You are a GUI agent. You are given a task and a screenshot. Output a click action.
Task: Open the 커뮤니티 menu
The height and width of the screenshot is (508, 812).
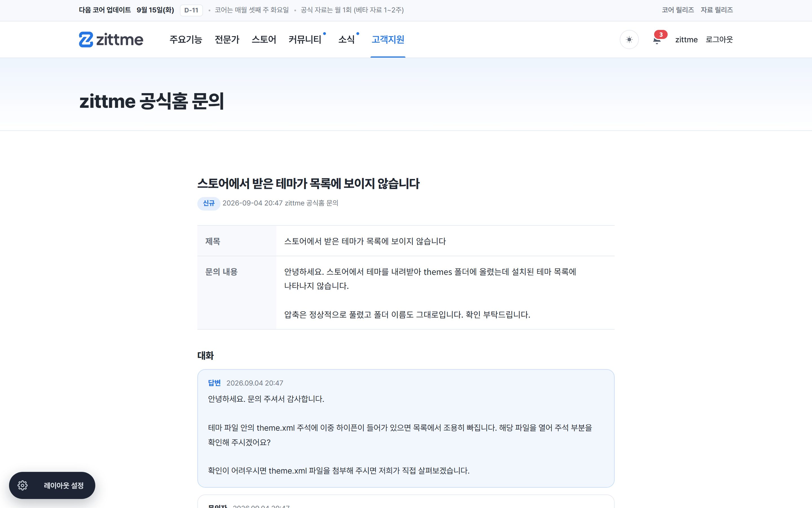coord(305,40)
